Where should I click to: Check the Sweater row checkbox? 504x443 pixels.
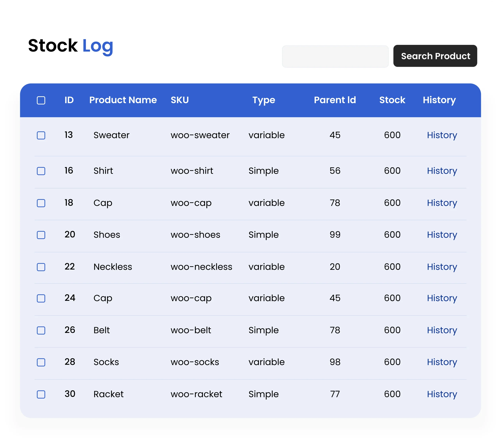(x=41, y=135)
